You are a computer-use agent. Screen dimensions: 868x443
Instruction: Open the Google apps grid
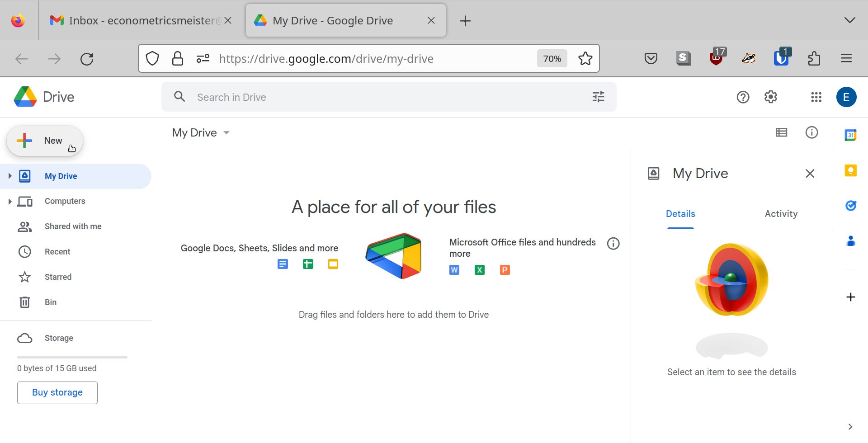(x=816, y=97)
